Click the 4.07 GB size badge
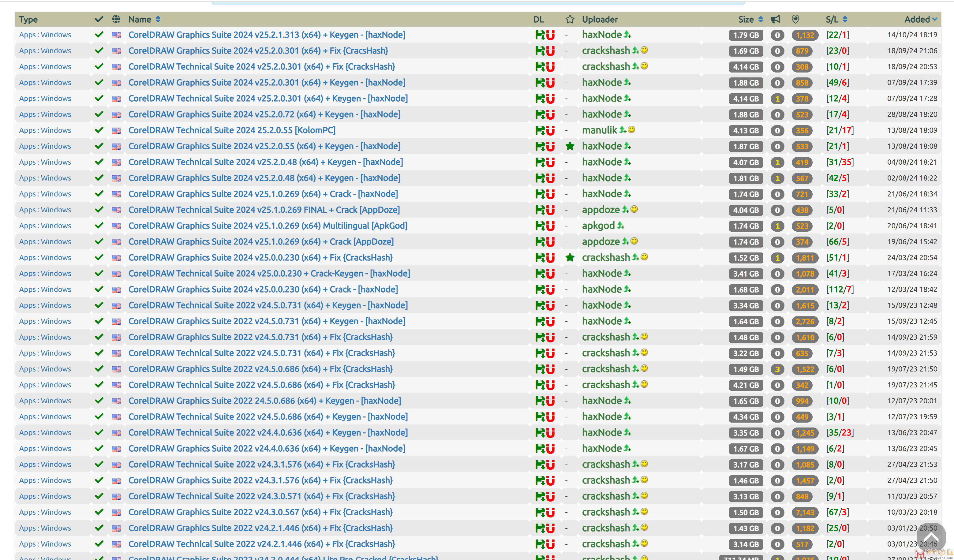This screenshot has width=954, height=560. tap(746, 162)
